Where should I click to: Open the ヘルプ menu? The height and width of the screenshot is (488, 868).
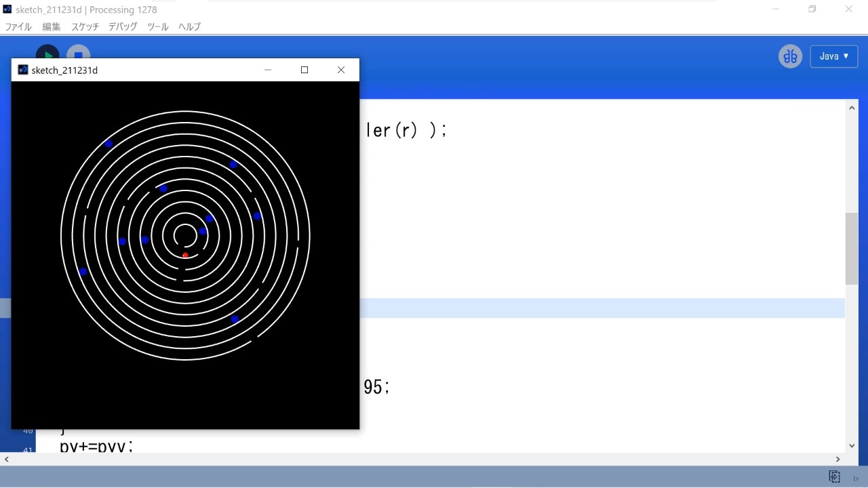coord(189,26)
